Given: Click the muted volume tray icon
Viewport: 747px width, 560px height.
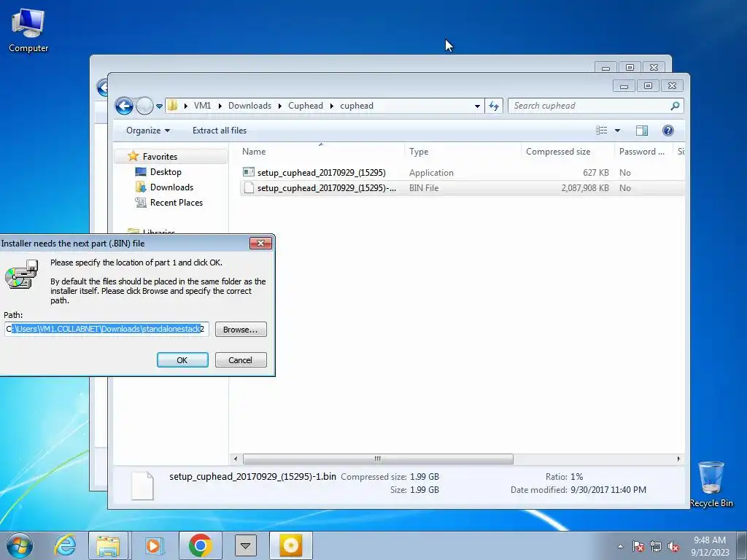Looking at the screenshot, I should click(x=673, y=547).
